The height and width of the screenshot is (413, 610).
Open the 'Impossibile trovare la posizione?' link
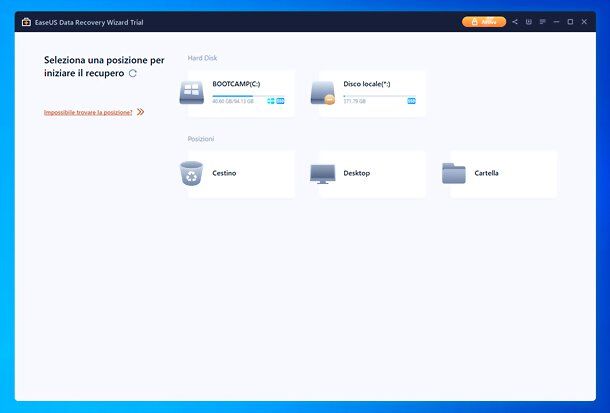point(88,112)
